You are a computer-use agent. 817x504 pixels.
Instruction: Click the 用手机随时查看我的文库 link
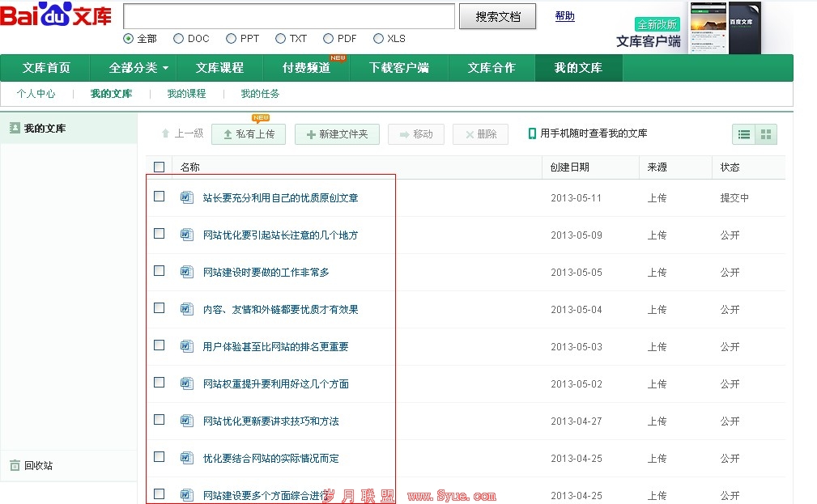click(x=594, y=133)
